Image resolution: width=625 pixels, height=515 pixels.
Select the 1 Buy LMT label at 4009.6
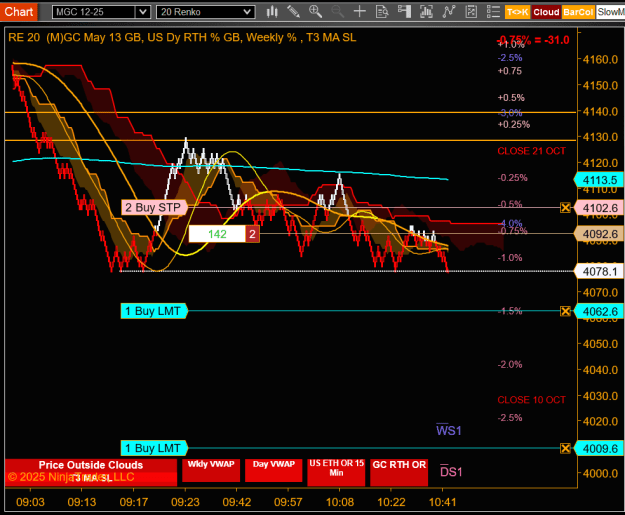(x=154, y=448)
